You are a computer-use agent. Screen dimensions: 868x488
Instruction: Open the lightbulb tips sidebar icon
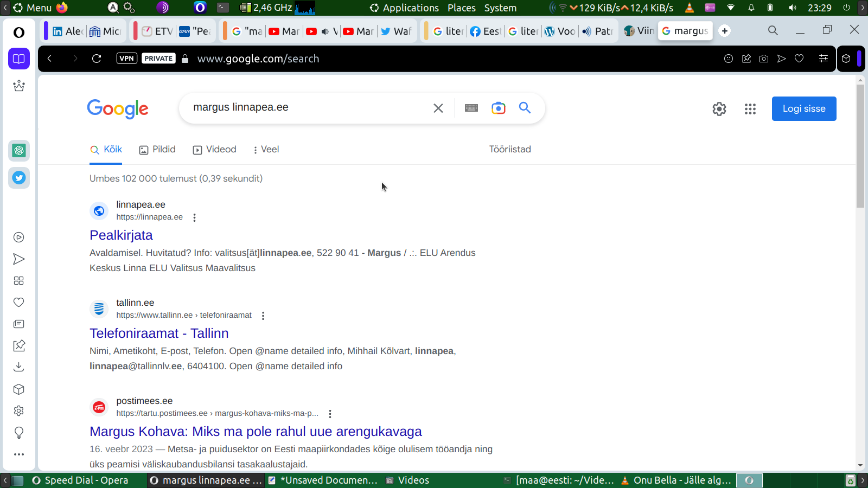click(x=19, y=433)
